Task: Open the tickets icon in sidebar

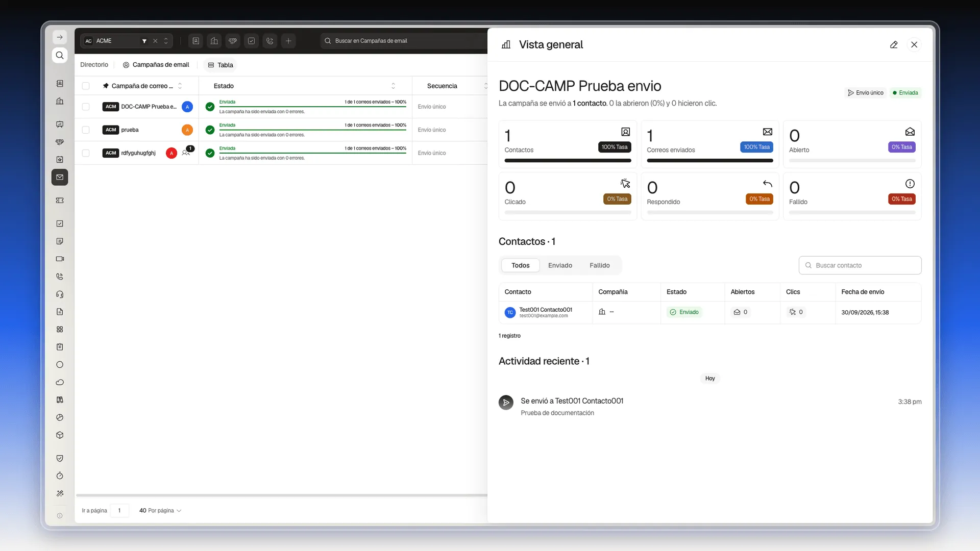Action: (x=60, y=201)
